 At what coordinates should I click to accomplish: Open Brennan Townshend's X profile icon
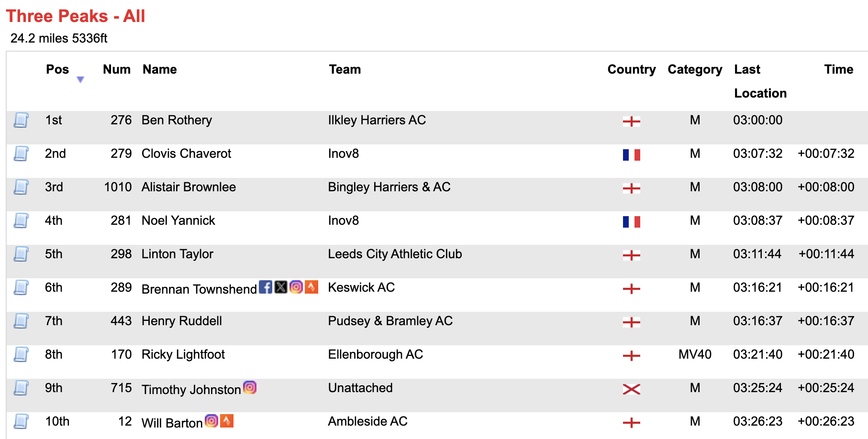281,287
